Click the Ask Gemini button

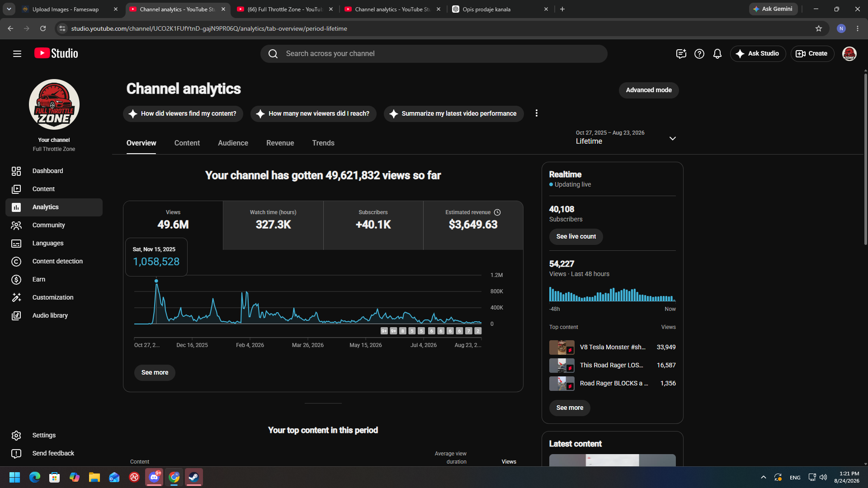[773, 9]
